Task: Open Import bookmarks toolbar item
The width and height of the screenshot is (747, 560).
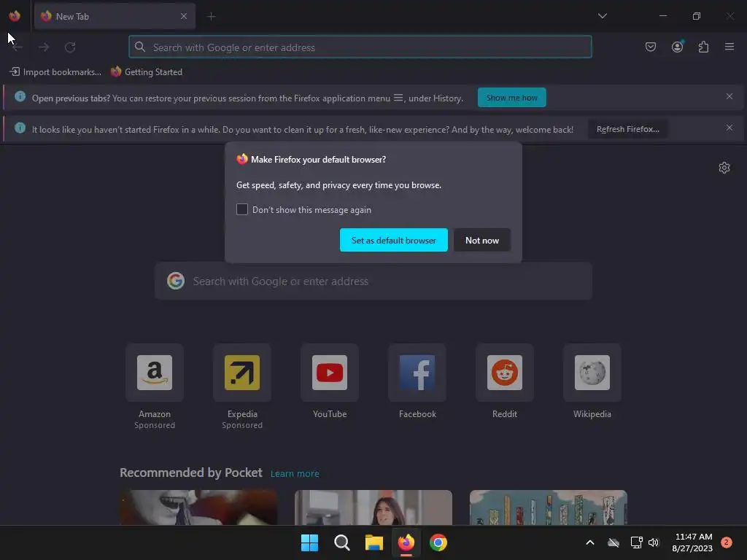Action: 55,72
